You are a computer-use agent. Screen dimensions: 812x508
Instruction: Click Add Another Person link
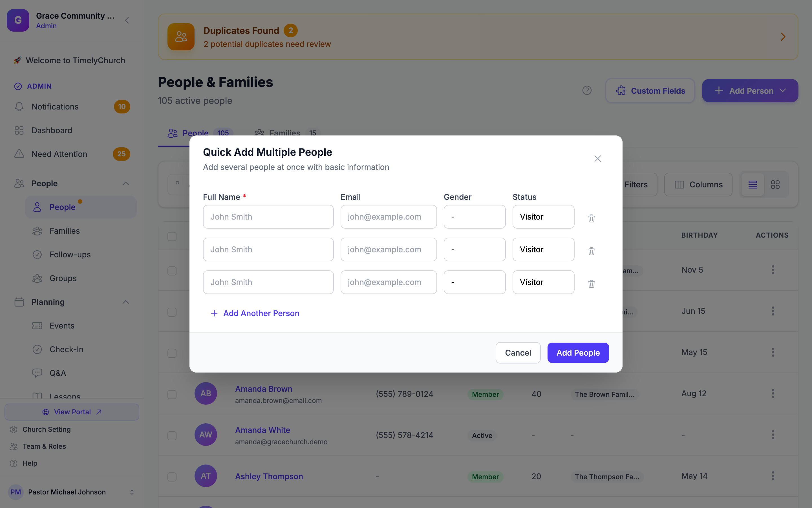[x=255, y=313]
